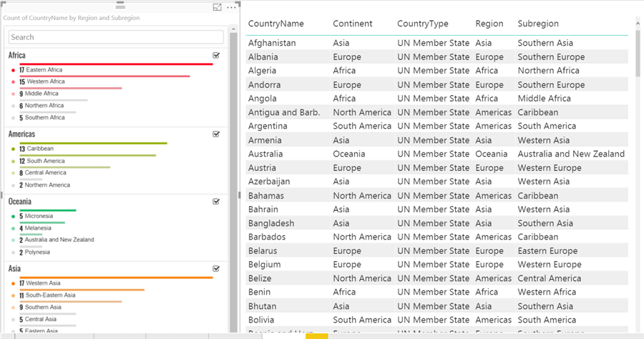
Task: Select the Angola table cell
Action: coord(262,99)
